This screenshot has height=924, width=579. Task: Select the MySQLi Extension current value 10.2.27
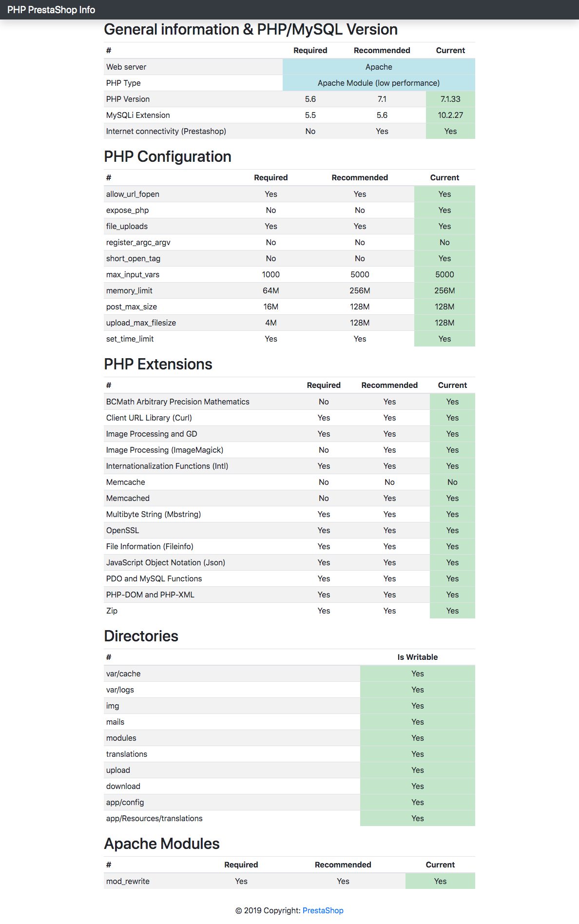tap(450, 115)
